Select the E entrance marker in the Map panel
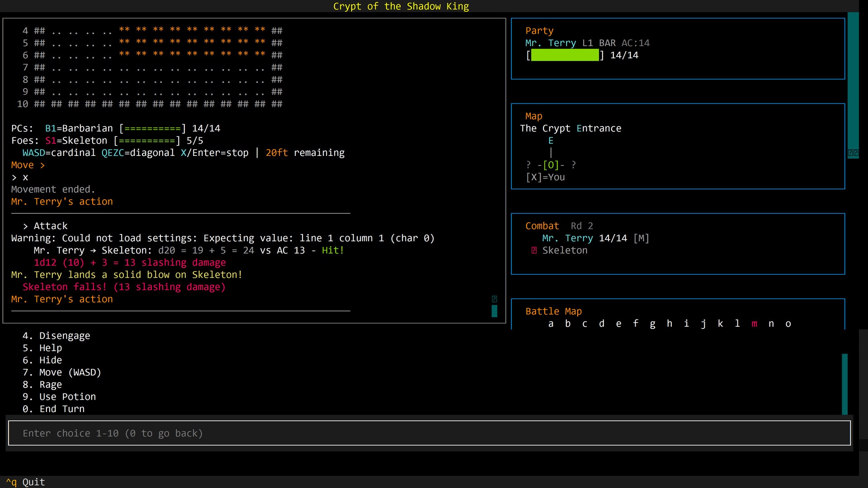 click(551, 140)
